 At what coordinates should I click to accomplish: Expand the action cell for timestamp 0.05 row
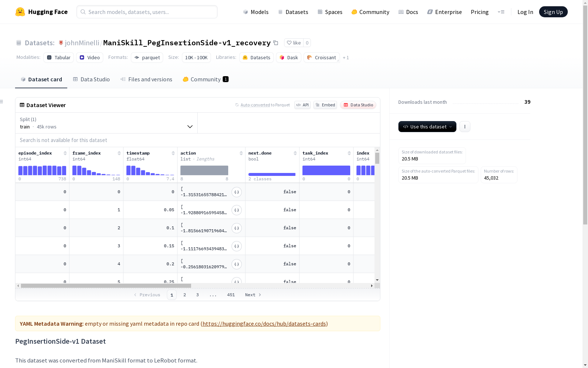(x=237, y=210)
